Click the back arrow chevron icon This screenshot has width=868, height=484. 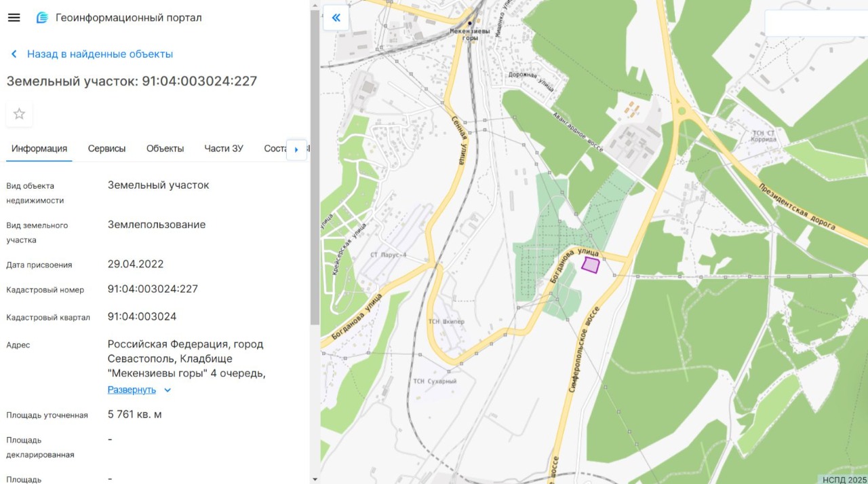click(x=14, y=54)
